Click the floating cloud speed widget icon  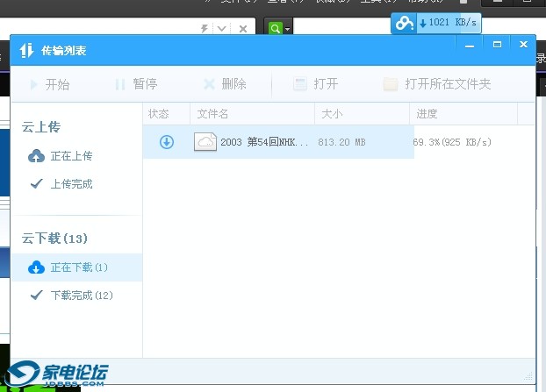pyautogui.click(x=404, y=24)
